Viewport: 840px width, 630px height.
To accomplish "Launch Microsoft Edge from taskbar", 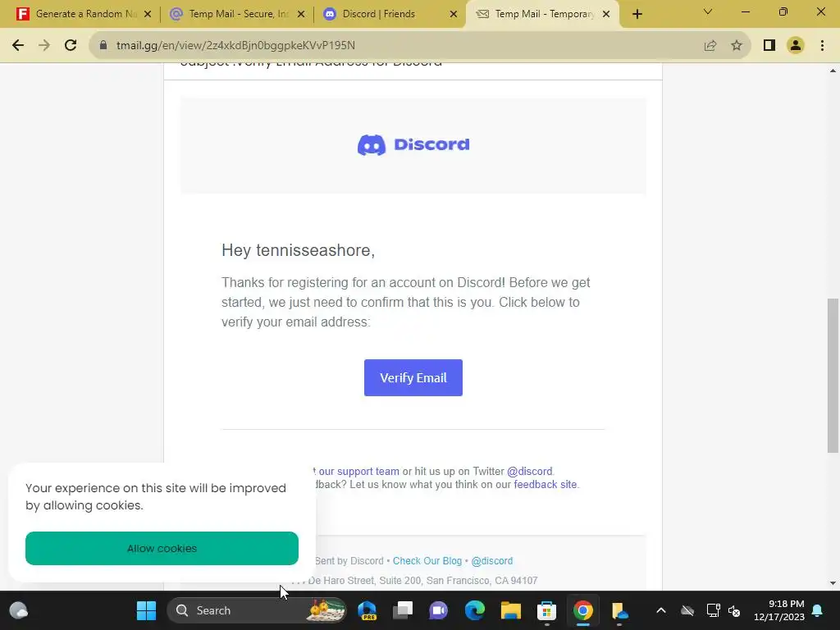I will click(475, 610).
